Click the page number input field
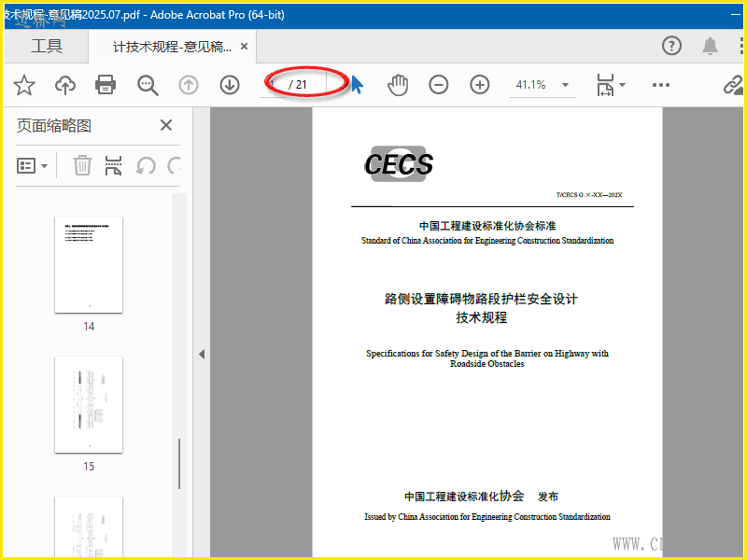 [273, 85]
